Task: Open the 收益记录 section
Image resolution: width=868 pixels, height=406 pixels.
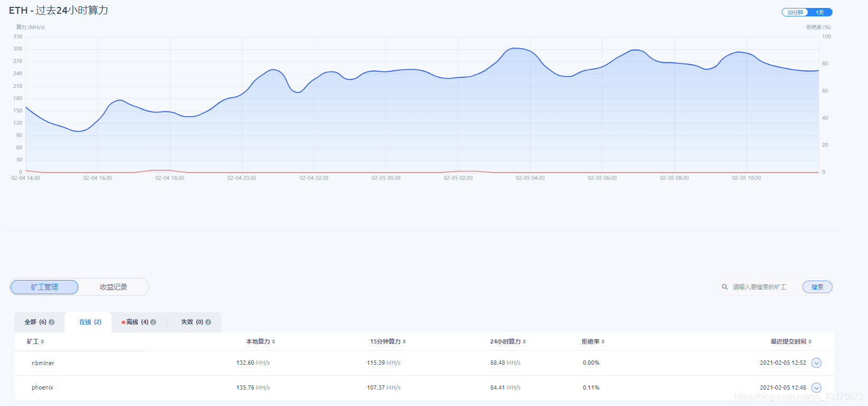Action: 114,287
